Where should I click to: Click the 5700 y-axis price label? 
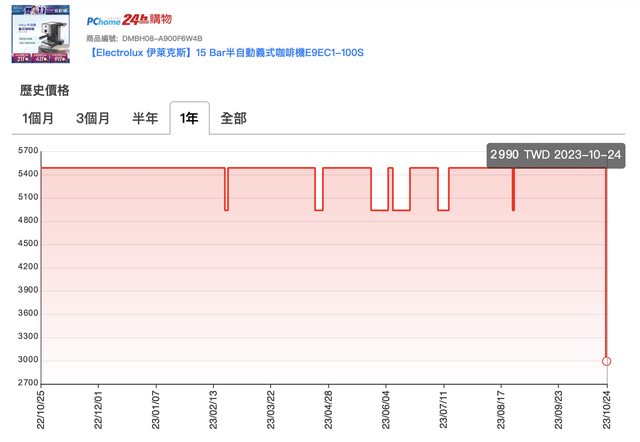25,151
